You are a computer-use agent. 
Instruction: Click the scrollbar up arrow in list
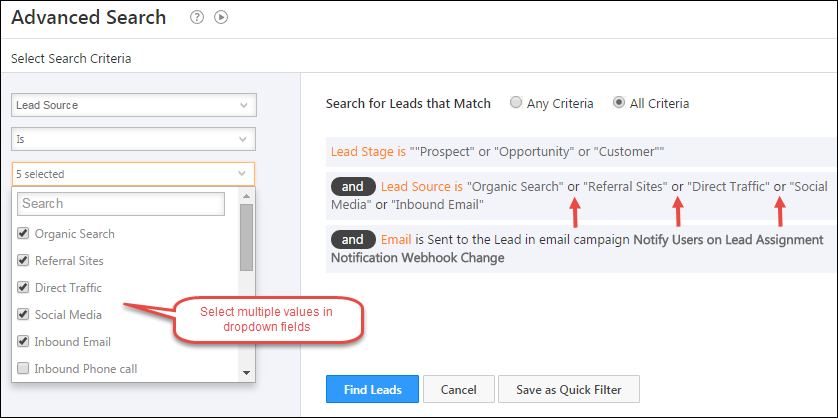pyautogui.click(x=246, y=196)
